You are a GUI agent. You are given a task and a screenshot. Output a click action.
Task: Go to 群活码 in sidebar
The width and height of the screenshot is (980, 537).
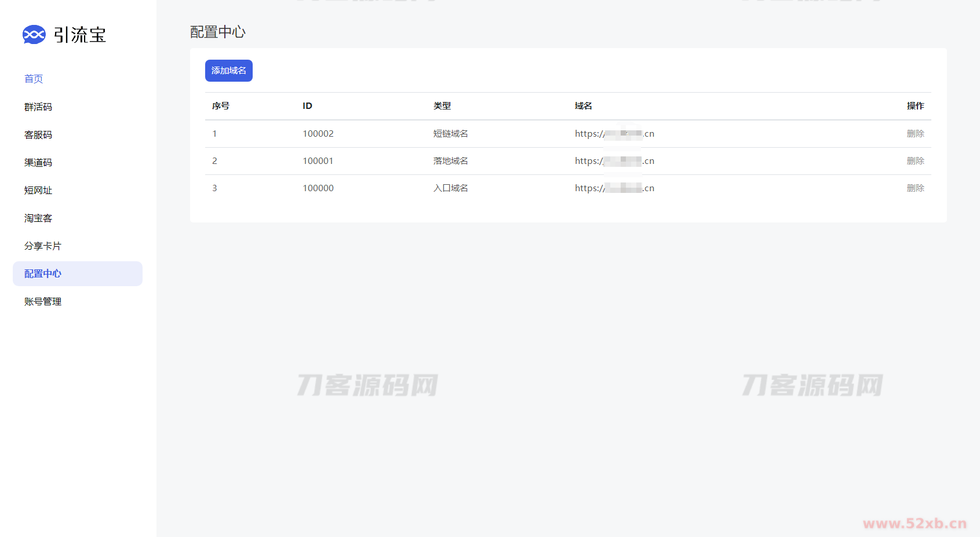[38, 107]
